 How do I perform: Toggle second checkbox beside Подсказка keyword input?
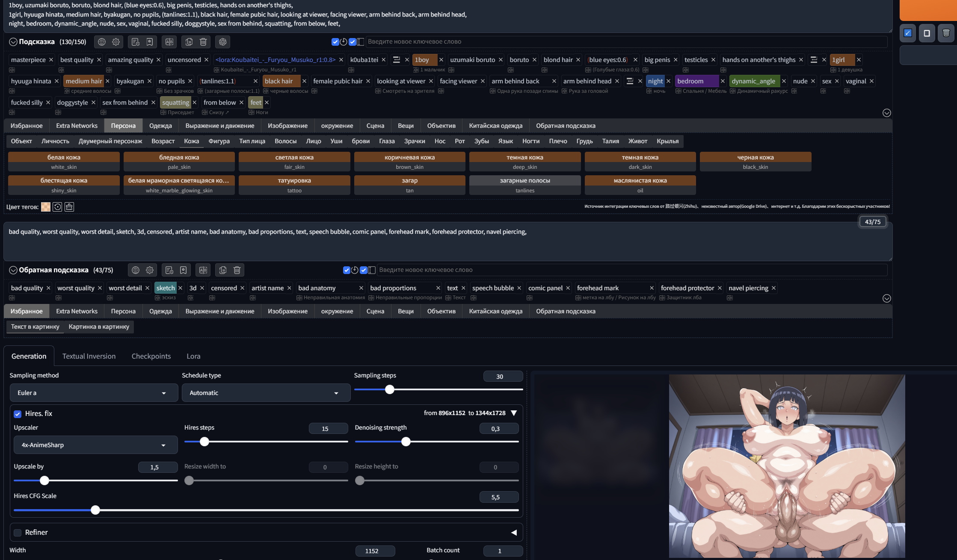click(353, 42)
